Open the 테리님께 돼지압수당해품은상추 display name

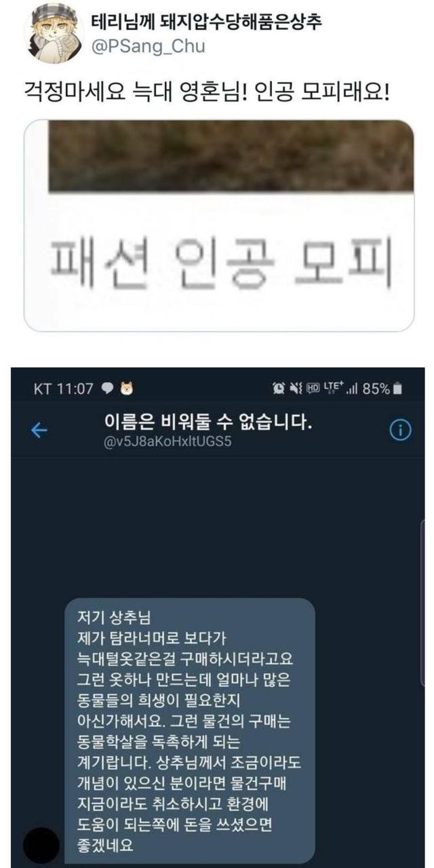coord(207,23)
